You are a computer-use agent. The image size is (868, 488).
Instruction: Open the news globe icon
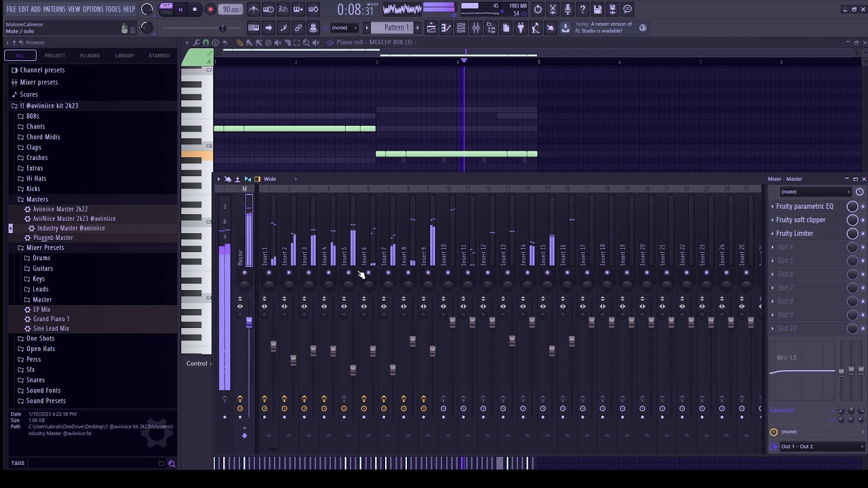[643, 28]
